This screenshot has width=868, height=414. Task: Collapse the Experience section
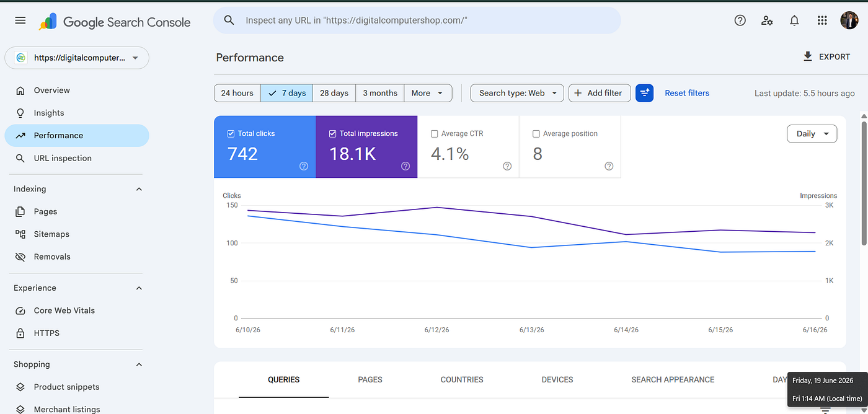(x=139, y=288)
